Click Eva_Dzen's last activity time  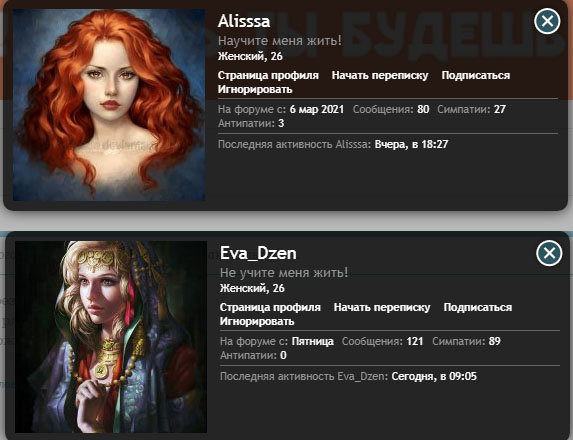pos(434,376)
